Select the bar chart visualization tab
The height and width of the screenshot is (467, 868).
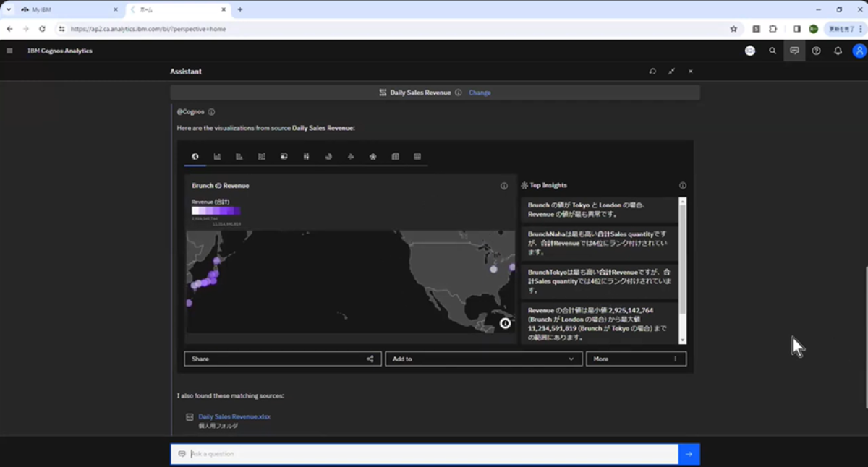click(x=239, y=156)
